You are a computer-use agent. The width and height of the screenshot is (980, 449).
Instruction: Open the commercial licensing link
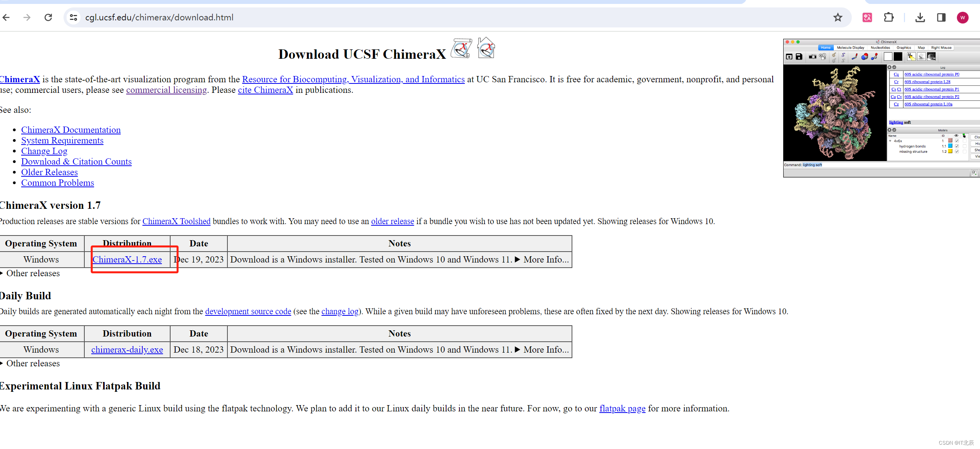pyautogui.click(x=167, y=90)
